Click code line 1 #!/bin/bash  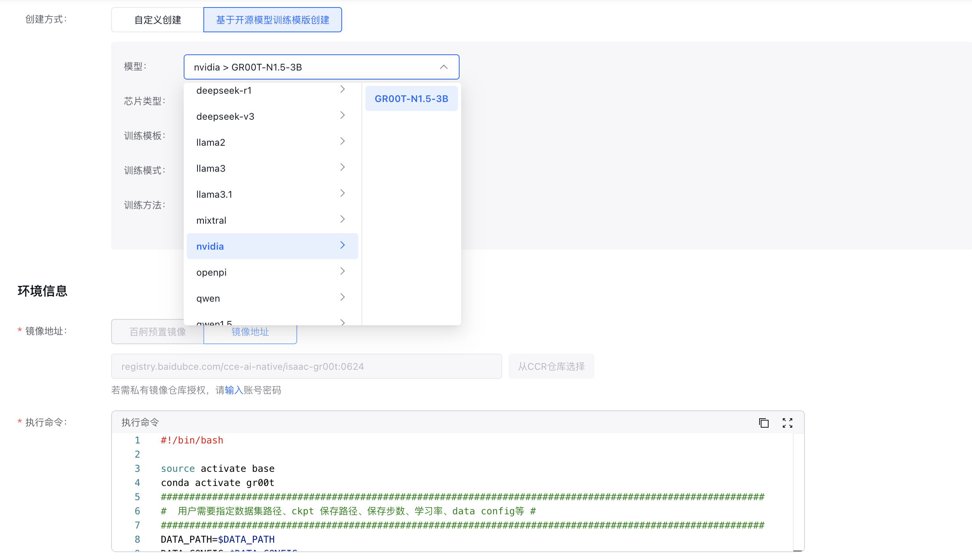(192, 440)
